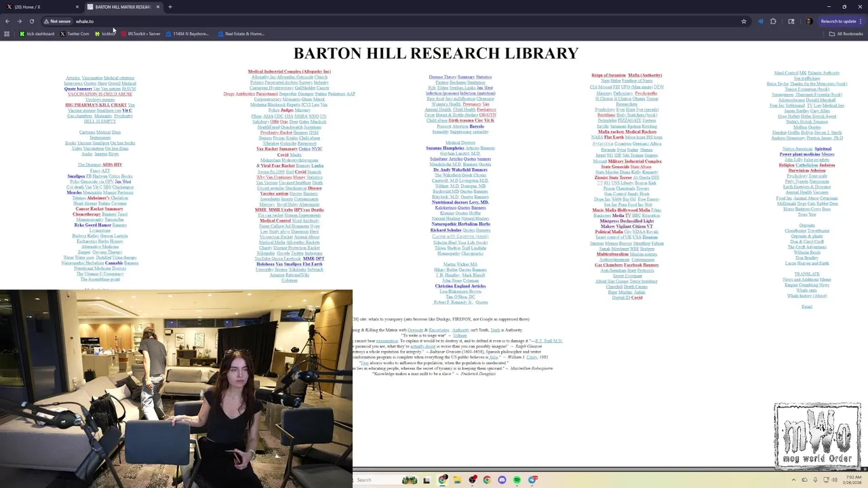Go back with browser back arrow
The image size is (868, 488).
[7, 21]
